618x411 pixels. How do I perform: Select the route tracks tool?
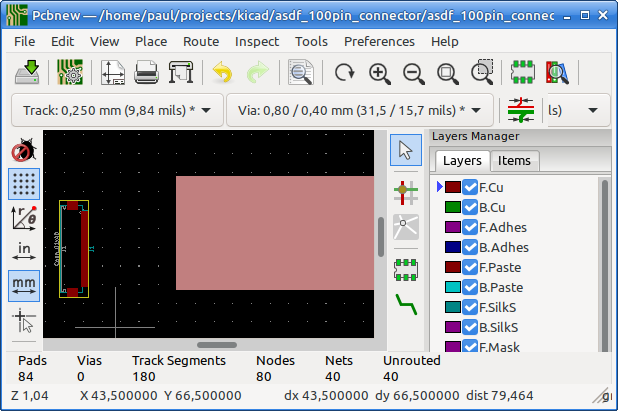pyautogui.click(x=406, y=304)
